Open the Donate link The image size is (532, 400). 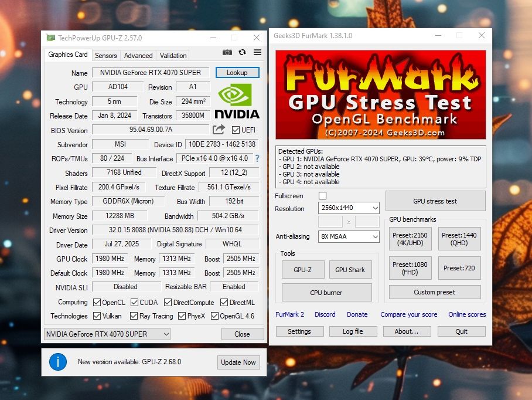point(357,314)
